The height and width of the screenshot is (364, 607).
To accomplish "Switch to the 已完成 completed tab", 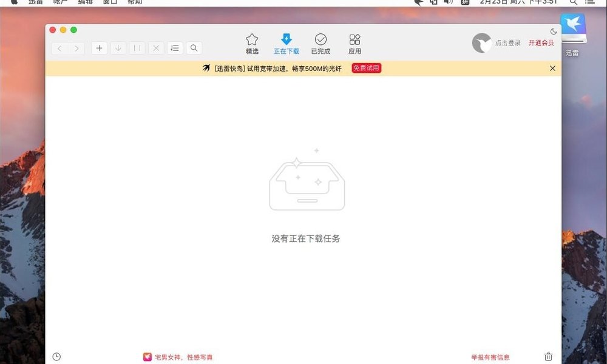I will pyautogui.click(x=321, y=43).
